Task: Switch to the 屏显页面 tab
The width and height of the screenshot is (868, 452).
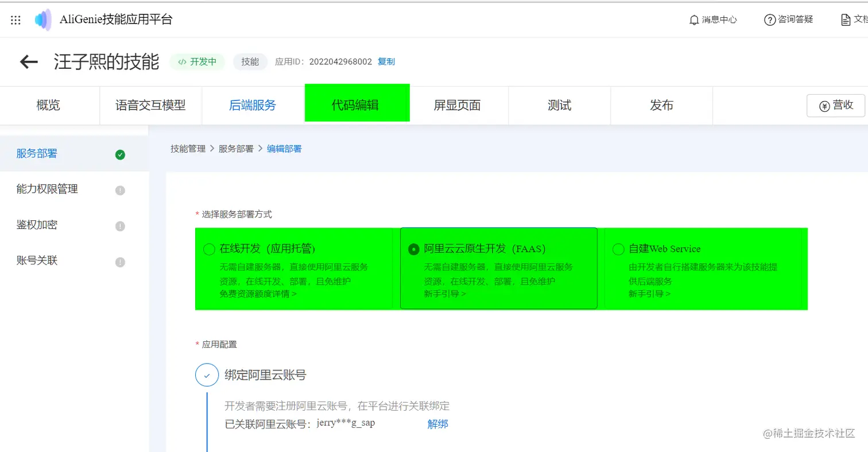Action: click(x=457, y=106)
